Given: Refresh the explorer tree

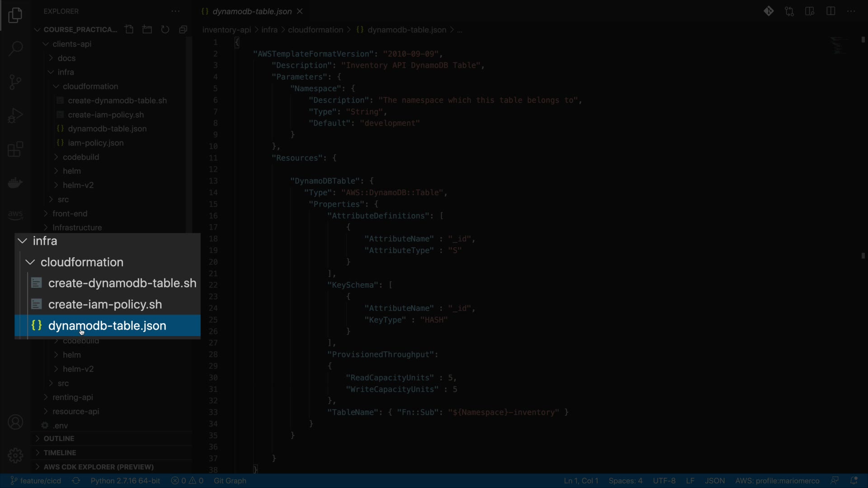Looking at the screenshot, I should [165, 30].
